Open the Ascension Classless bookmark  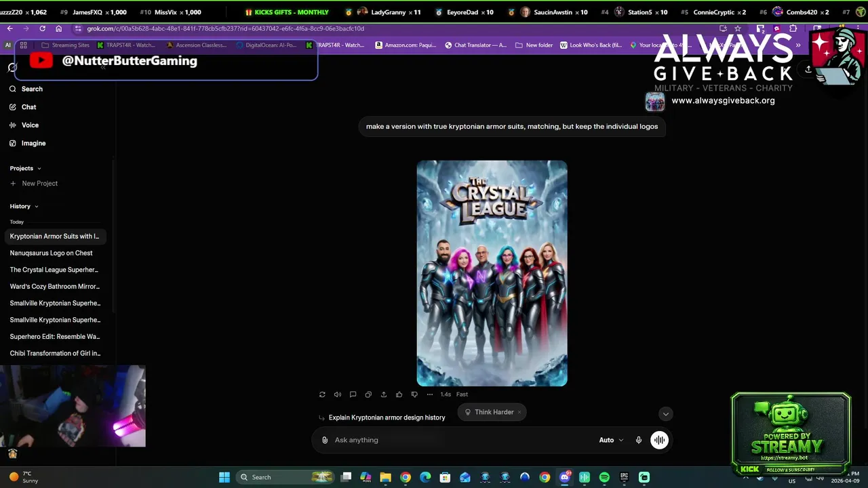point(196,45)
